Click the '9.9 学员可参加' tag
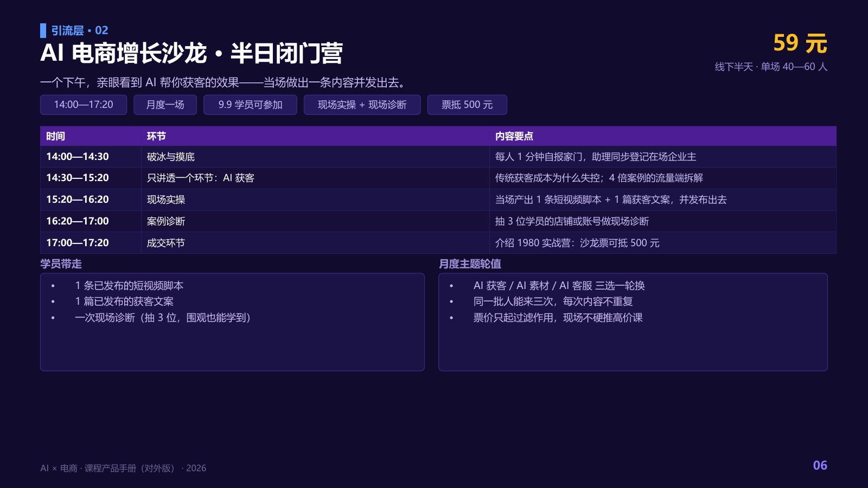868x488 pixels. 250,105
